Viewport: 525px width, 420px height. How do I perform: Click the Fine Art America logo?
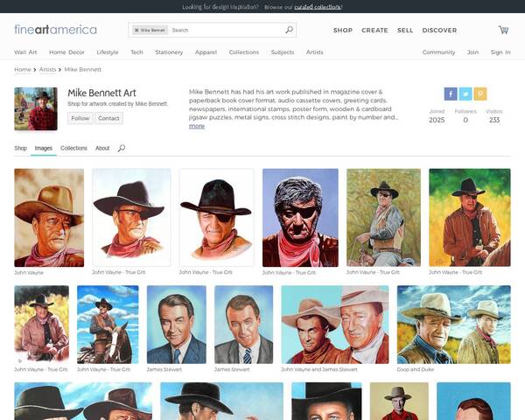coord(56,30)
